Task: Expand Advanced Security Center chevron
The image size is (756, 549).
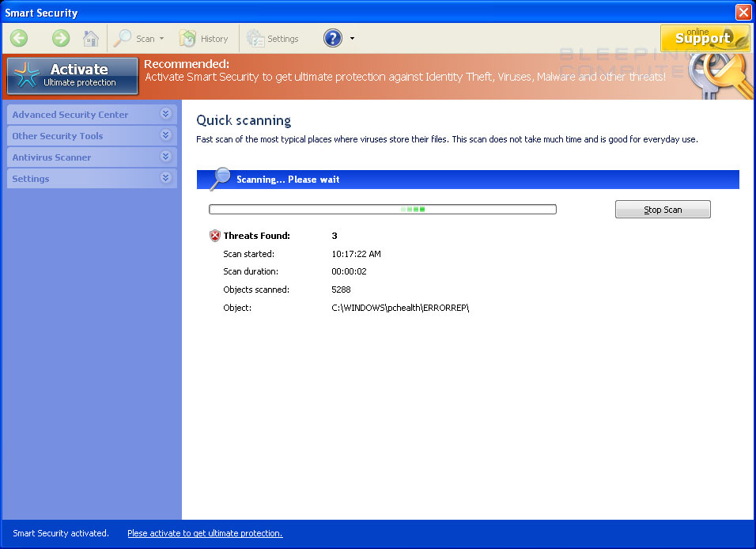Action: coord(165,114)
